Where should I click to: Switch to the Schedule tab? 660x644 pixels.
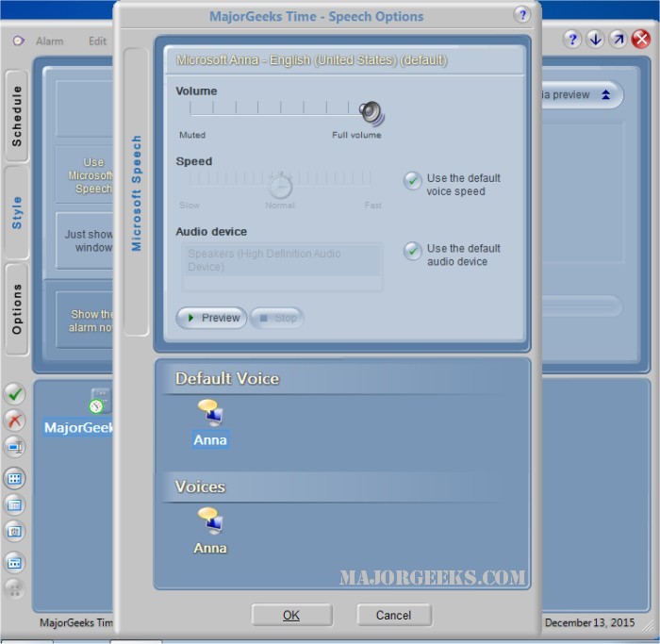coord(17,116)
